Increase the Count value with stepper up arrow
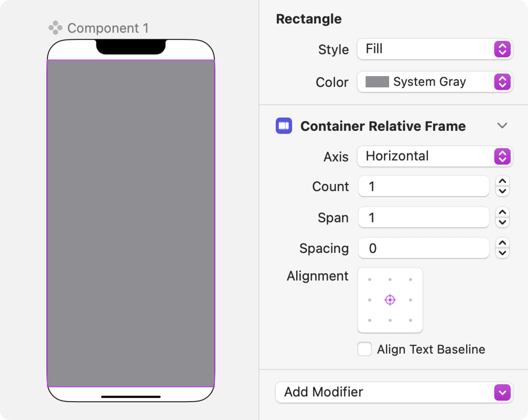Screen dimensions: 528x420 point(502,181)
